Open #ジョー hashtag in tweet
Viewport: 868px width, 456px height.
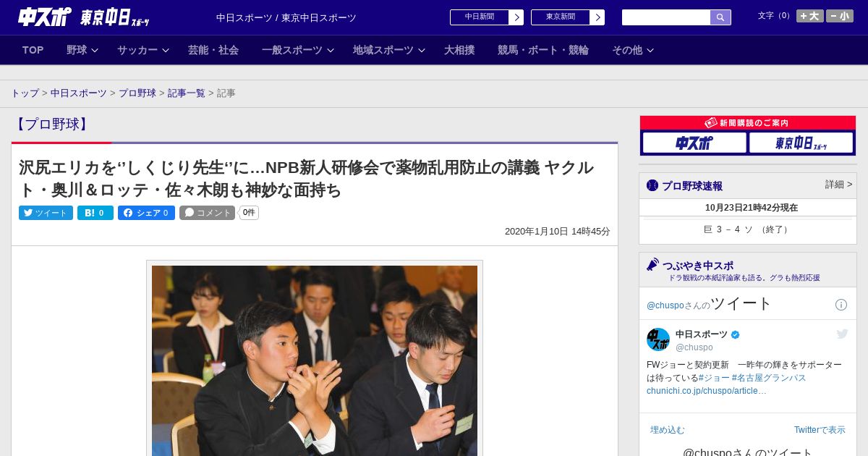pos(714,378)
